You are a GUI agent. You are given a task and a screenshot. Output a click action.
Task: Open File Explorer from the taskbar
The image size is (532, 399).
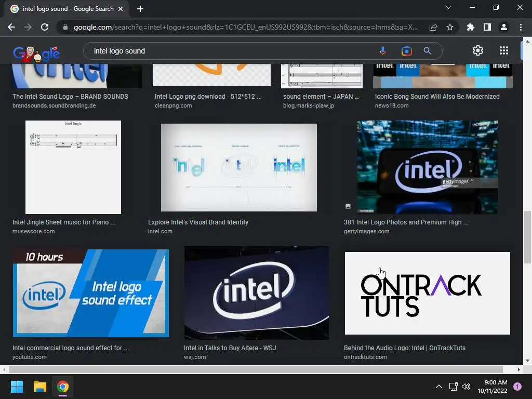pyautogui.click(x=39, y=387)
